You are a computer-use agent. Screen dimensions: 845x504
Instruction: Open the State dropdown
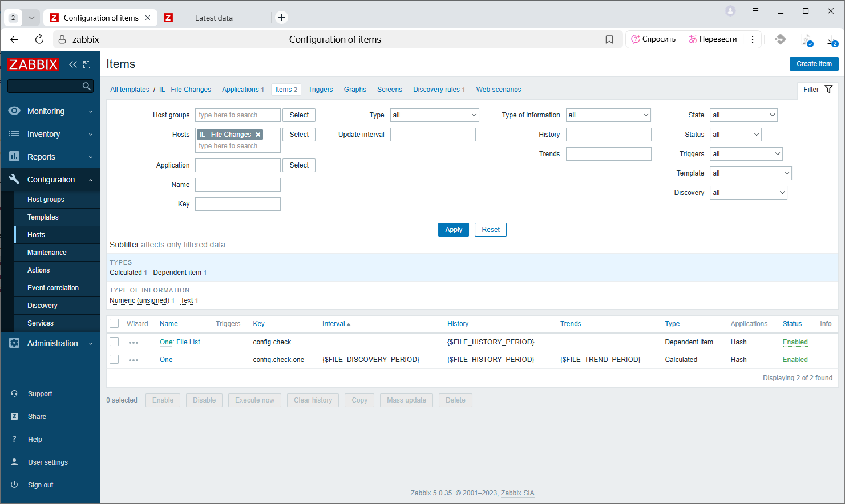(743, 115)
